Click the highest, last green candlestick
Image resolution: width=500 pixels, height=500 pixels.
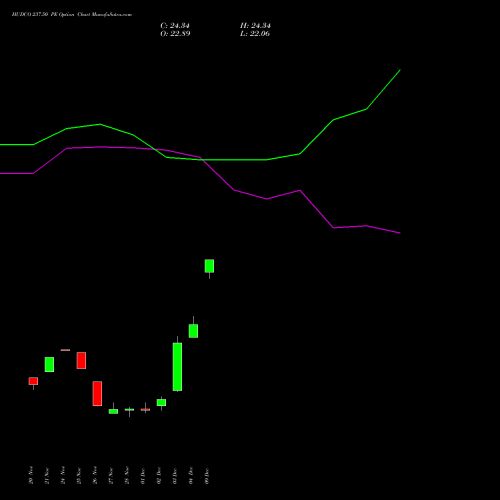[209, 266]
